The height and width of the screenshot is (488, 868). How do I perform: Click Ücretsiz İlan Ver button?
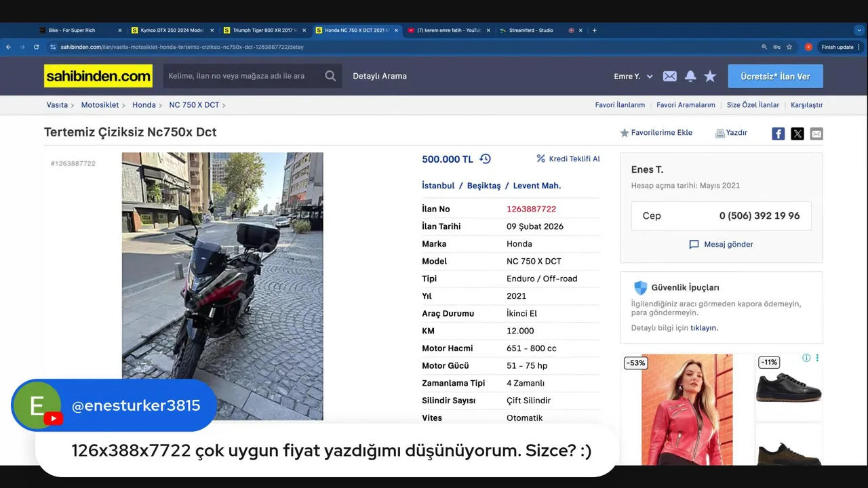pyautogui.click(x=775, y=76)
